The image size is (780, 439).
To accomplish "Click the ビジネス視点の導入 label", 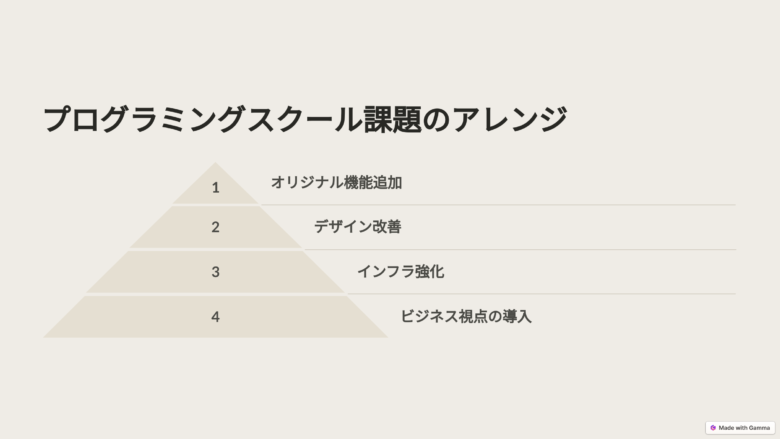I will tap(466, 316).
